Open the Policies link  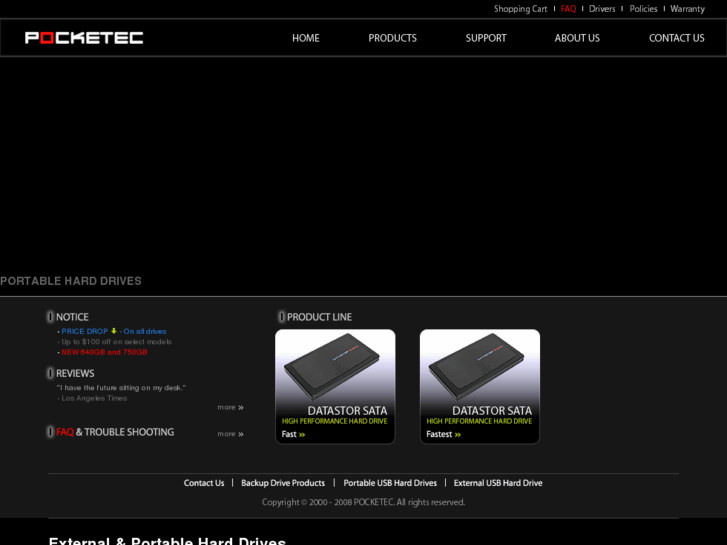point(643,9)
